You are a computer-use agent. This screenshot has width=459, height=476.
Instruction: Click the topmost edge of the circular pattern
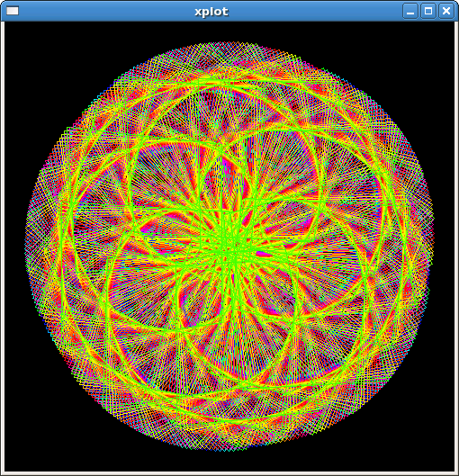coord(229,43)
